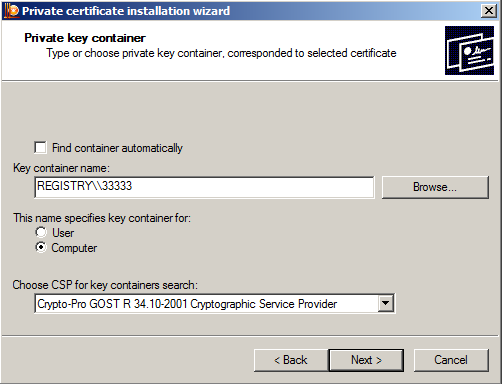Click the 'Choose CSP for key containers search' label
The height and width of the screenshot is (384, 502).
pos(105,285)
